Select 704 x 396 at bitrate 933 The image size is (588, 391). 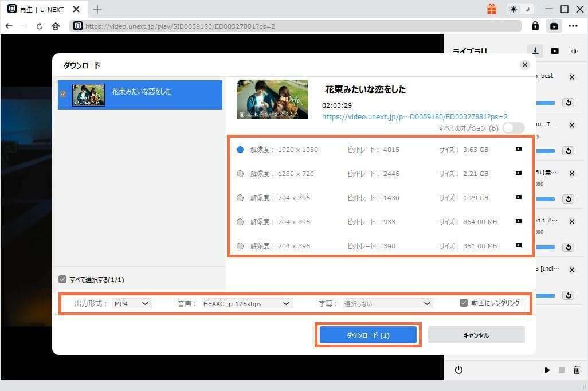click(240, 222)
